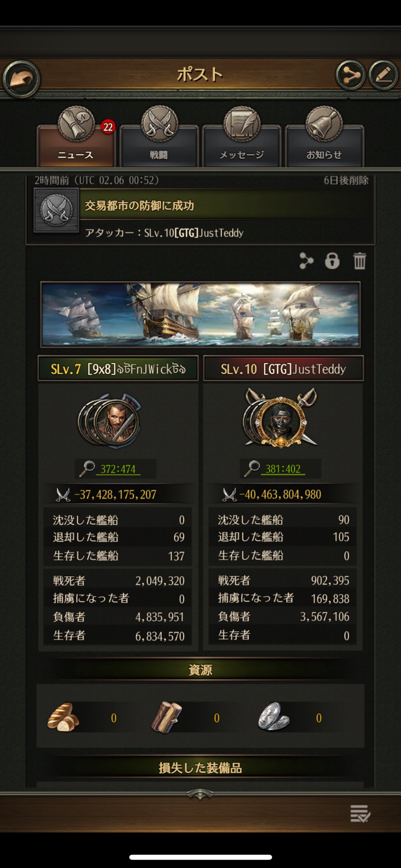Tap the mark-all-read checklist icon
Viewport: 401px width, 868px height.
coord(360,813)
